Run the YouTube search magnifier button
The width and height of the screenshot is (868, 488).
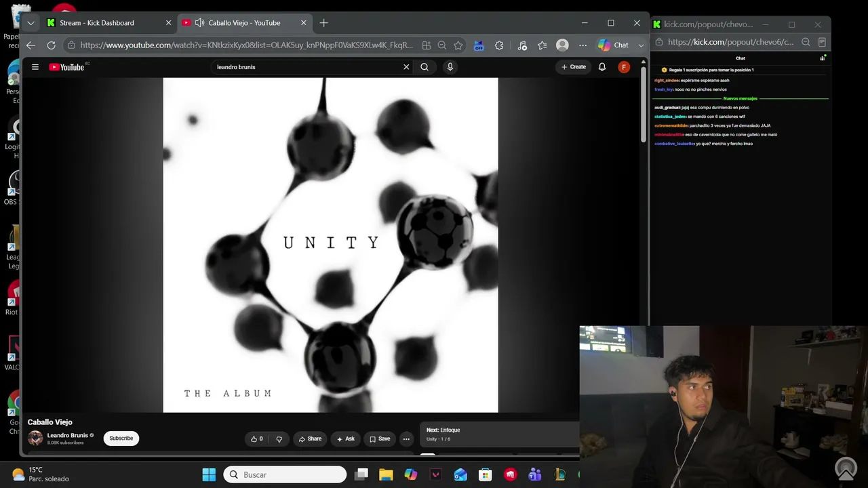point(425,67)
